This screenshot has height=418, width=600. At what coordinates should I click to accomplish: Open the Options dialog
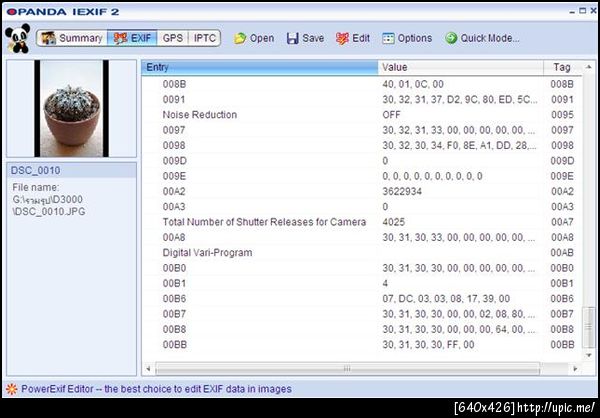pyautogui.click(x=407, y=38)
